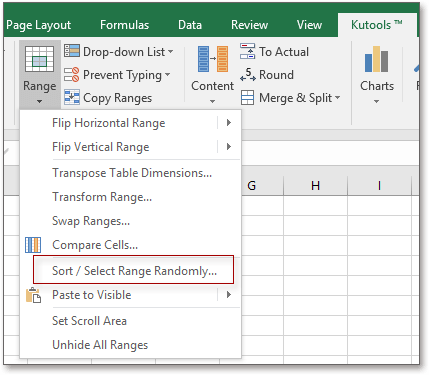The height and width of the screenshot is (375, 429).
Task: Switch to the Data tab
Action: tap(190, 25)
